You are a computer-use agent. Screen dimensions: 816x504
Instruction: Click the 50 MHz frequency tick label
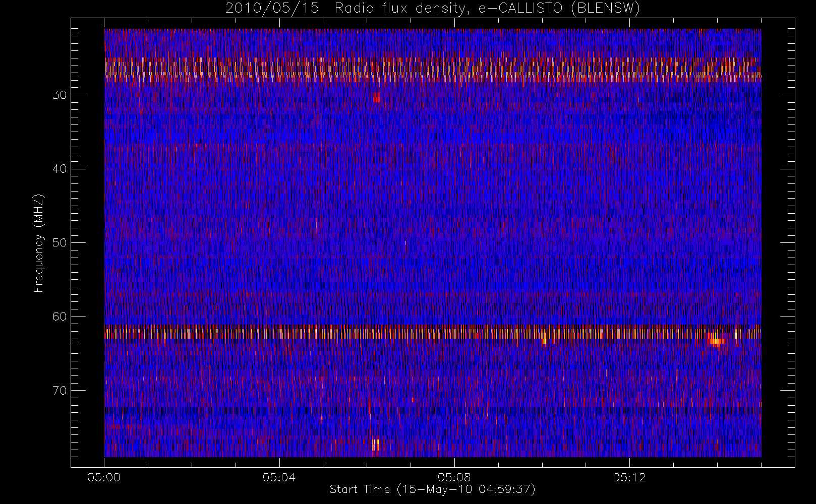[60, 243]
